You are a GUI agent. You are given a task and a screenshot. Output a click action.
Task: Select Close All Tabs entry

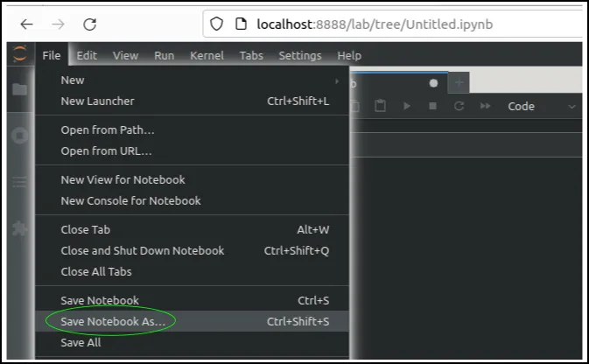tap(193, 271)
